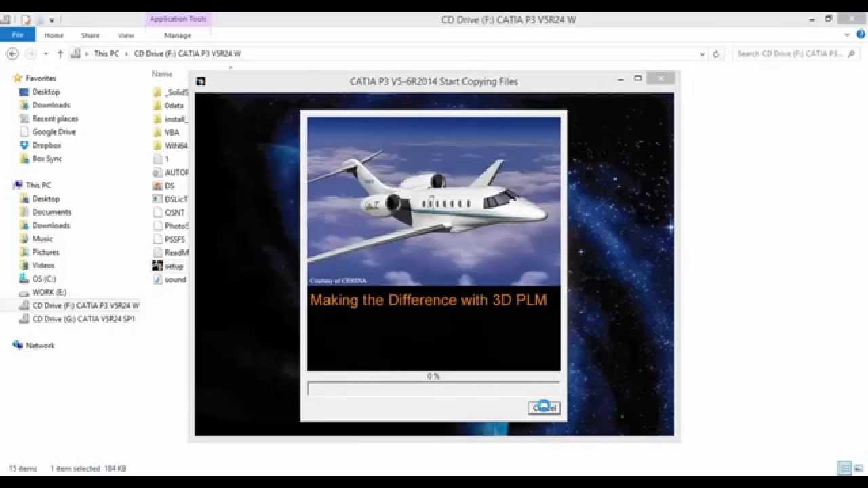868x488 pixels.
Task: Open Recent places in Favorites
Action: point(55,119)
